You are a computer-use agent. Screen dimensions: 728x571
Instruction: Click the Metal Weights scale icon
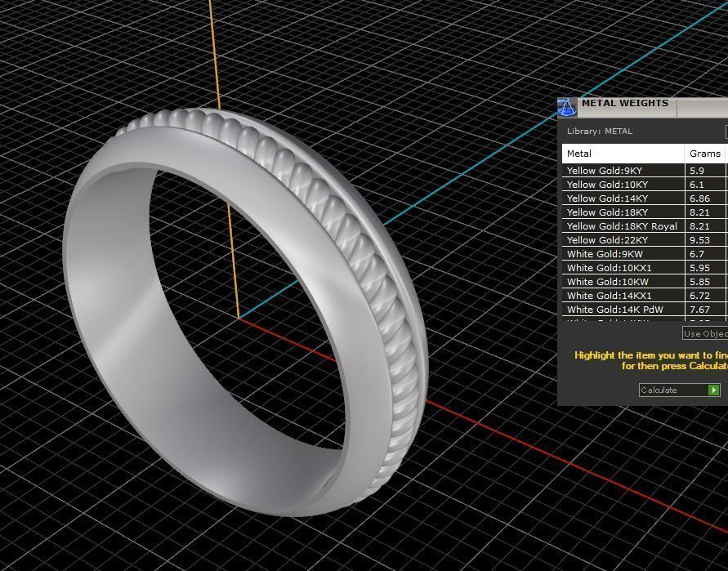(566, 107)
